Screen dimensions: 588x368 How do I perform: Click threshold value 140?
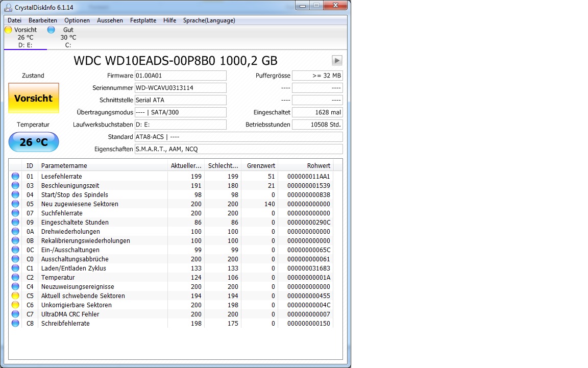tap(269, 204)
